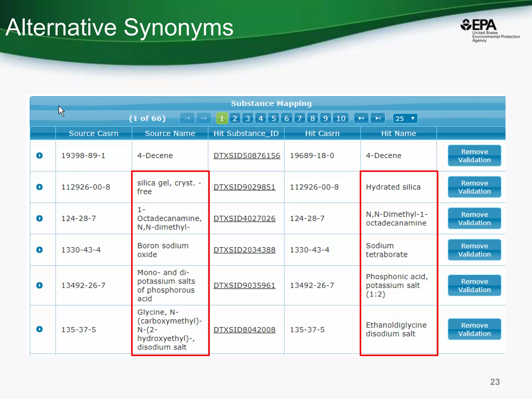The image size is (532, 399).
Task: Click hit name 'Ethanoldiglycine disodium salt'
Action: coord(396,329)
